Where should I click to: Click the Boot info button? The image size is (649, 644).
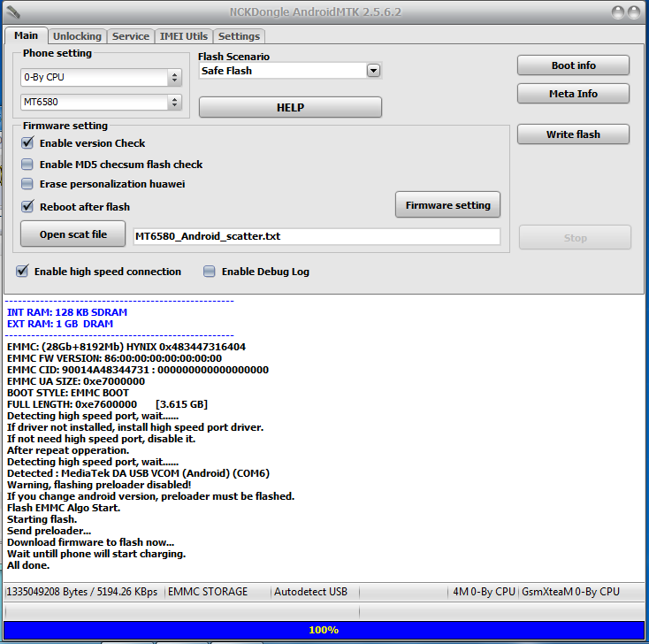click(573, 65)
